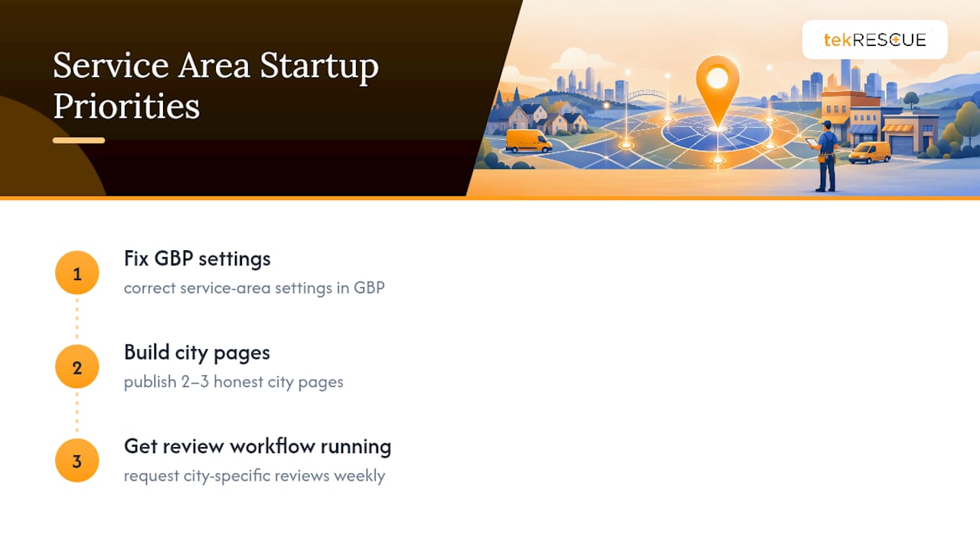Screen dimensions: 980x551
Task: Click the 'Get review workflow running' heading
Action: coord(257,446)
